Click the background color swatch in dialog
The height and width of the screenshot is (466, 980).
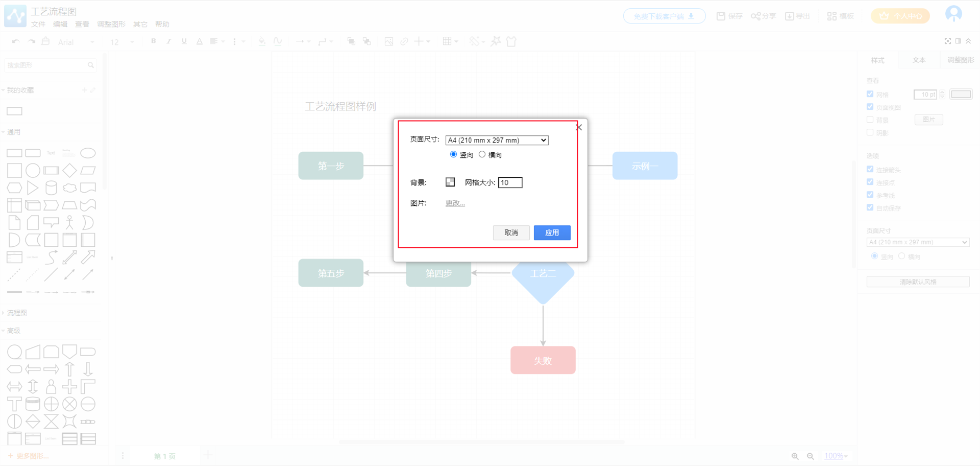pyautogui.click(x=450, y=182)
